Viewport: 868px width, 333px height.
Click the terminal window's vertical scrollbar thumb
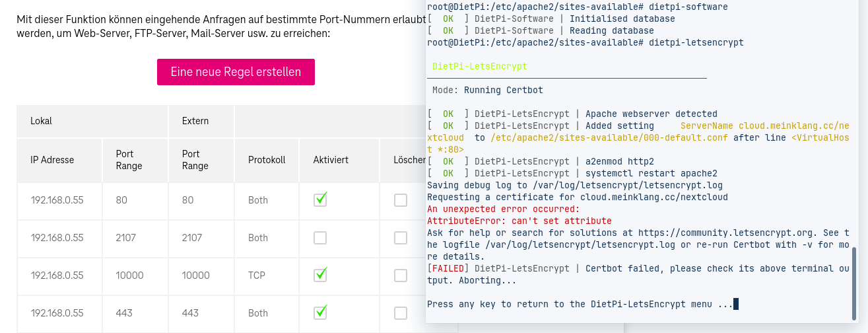(x=854, y=282)
